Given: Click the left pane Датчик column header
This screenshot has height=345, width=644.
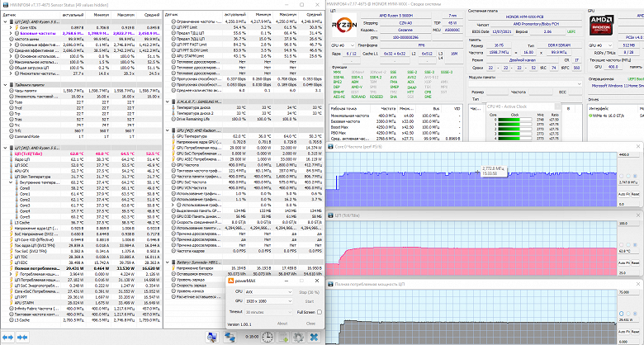Looking at the screenshot, I should click(x=31, y=14).
